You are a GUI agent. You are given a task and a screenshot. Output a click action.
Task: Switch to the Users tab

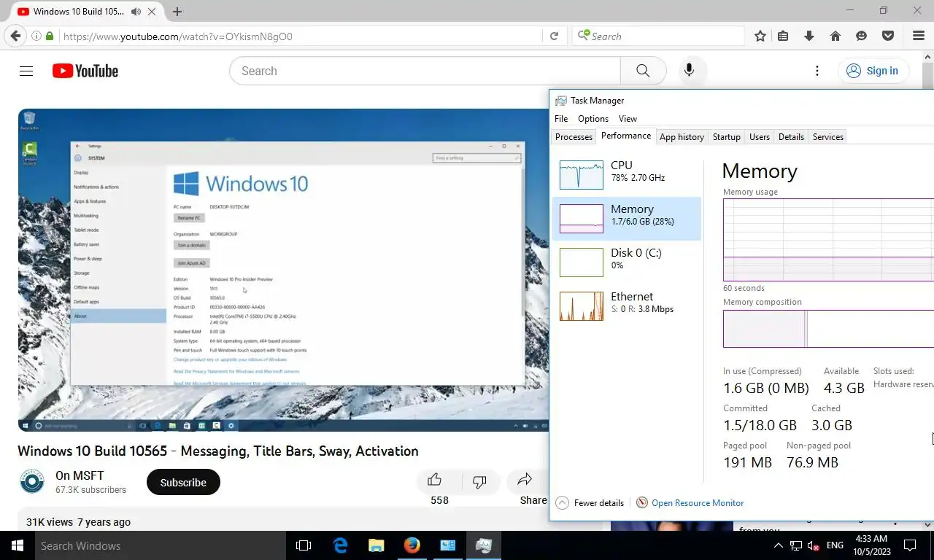(x=760, y=136)
